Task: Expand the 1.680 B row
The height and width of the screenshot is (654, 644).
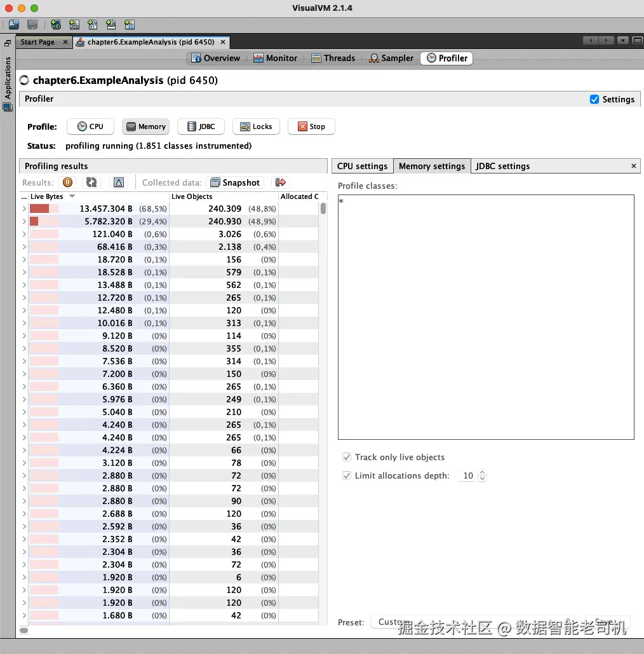Action: pyautogui.click(x=24, y=615)
